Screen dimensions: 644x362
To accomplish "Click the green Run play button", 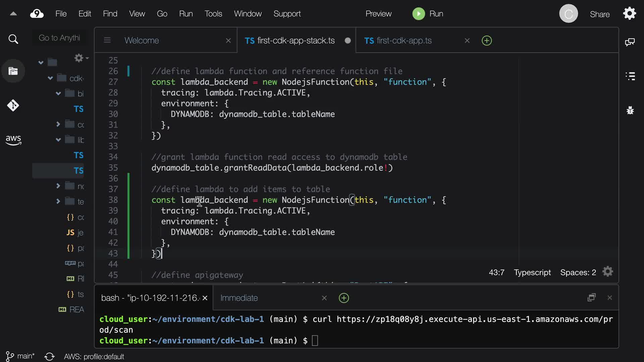I will (x=419, y=14).
